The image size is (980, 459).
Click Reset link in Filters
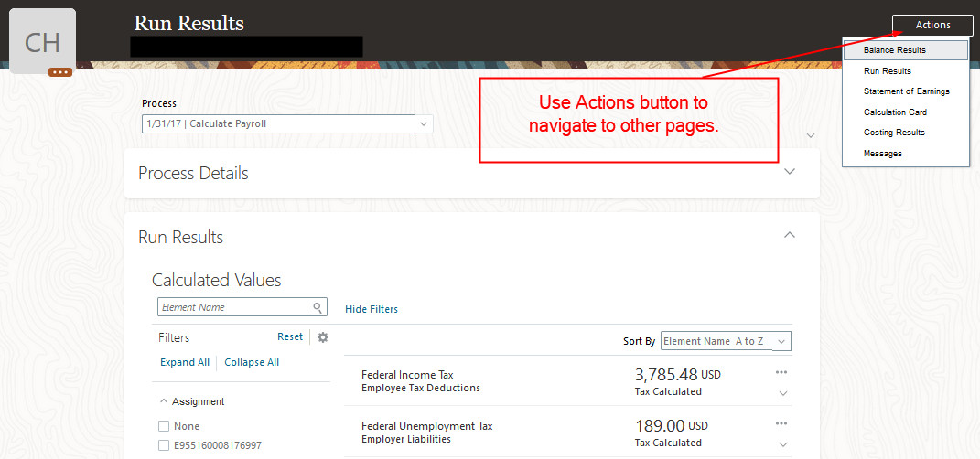[290, 336]
